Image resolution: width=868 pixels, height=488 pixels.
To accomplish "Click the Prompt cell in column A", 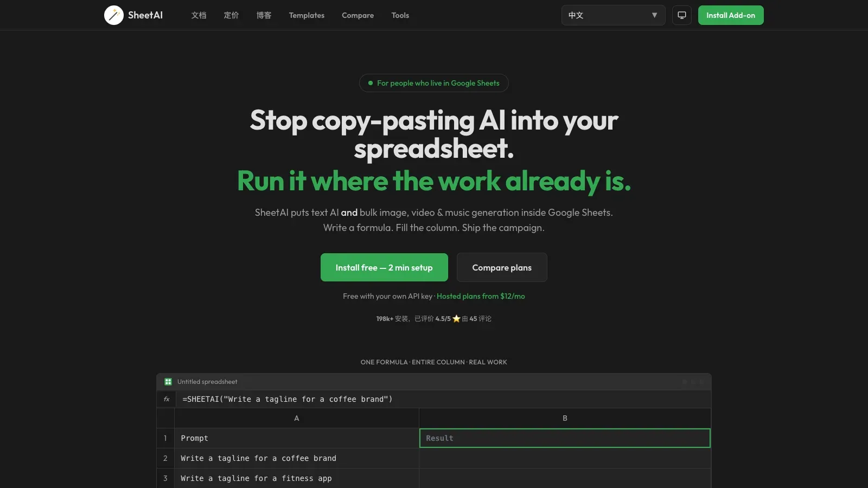I will tap(297, 438).
